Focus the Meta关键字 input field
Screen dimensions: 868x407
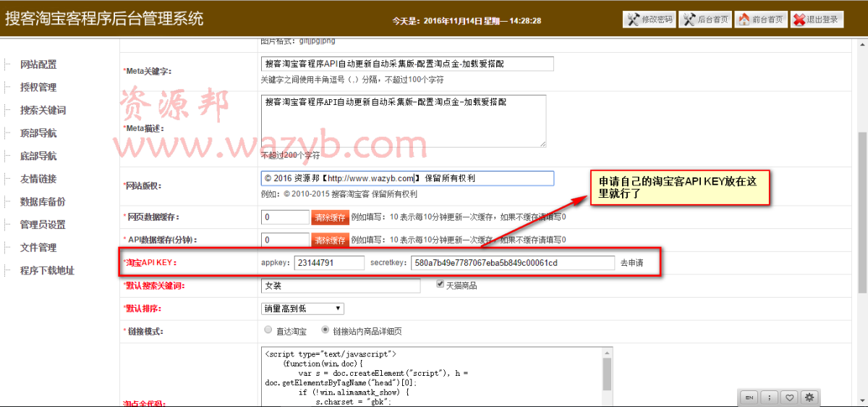point(407,64)
